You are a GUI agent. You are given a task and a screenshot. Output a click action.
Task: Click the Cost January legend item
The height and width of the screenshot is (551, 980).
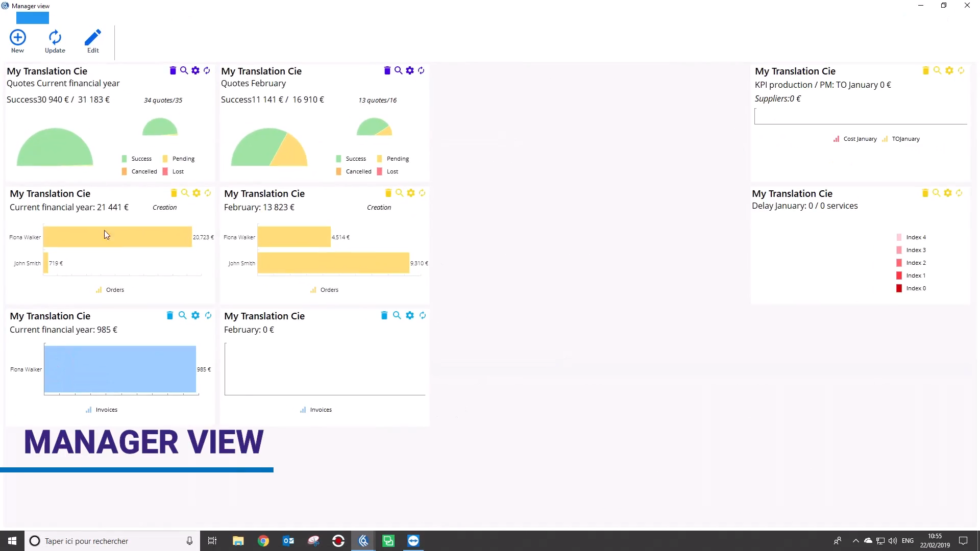[860, 139]
